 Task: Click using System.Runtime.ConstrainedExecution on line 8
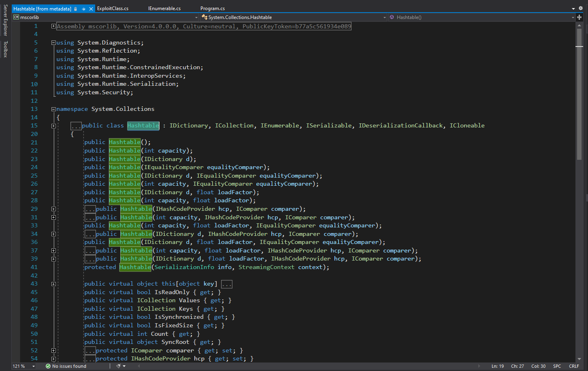(130, 67)
